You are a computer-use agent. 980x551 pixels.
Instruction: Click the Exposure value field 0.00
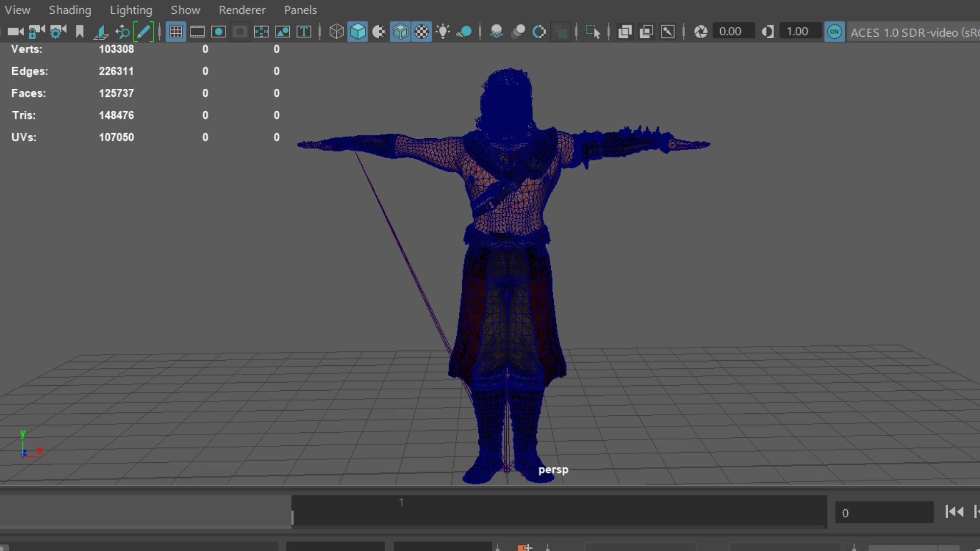tap(733, 32)
